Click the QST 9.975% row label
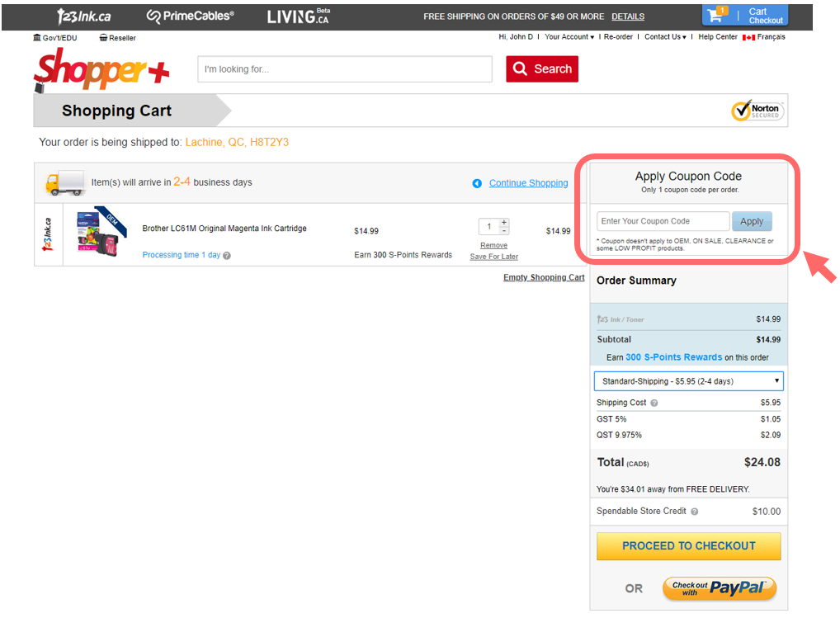 (x=619, y=435)
